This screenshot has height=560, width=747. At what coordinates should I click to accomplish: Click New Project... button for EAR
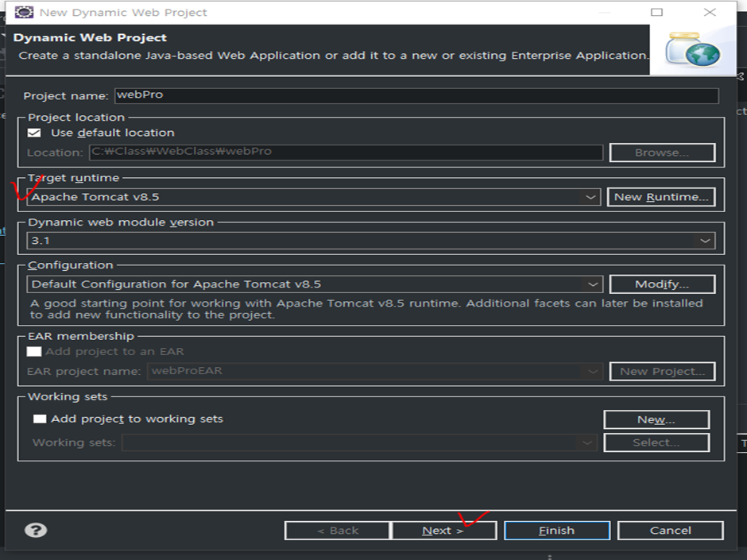click(x=662, y=372)
